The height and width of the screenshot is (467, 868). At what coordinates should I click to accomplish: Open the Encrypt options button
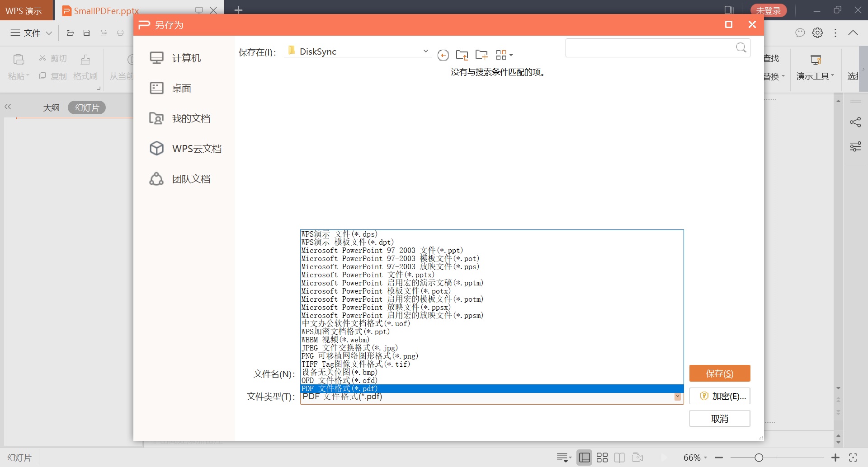point(719,396)
